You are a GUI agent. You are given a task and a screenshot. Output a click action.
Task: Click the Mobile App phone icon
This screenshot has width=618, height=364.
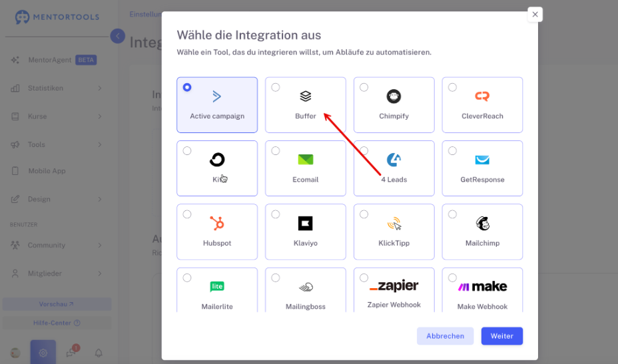[x=15, y=171]
